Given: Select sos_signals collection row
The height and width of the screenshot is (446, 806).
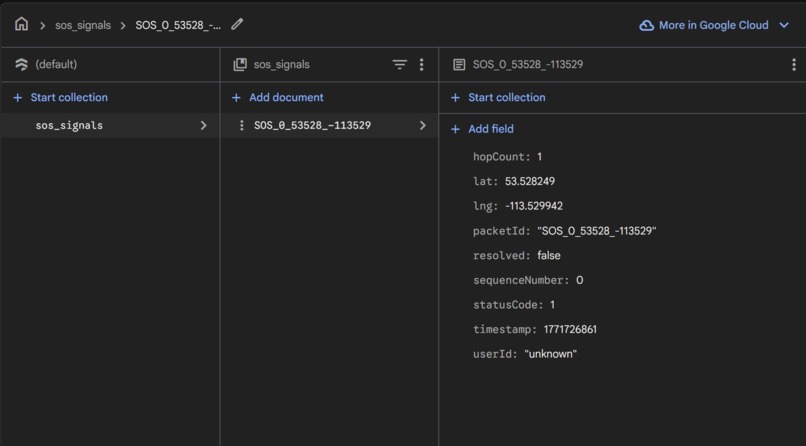Looking at the screenshot, I should tap(110, 125).
